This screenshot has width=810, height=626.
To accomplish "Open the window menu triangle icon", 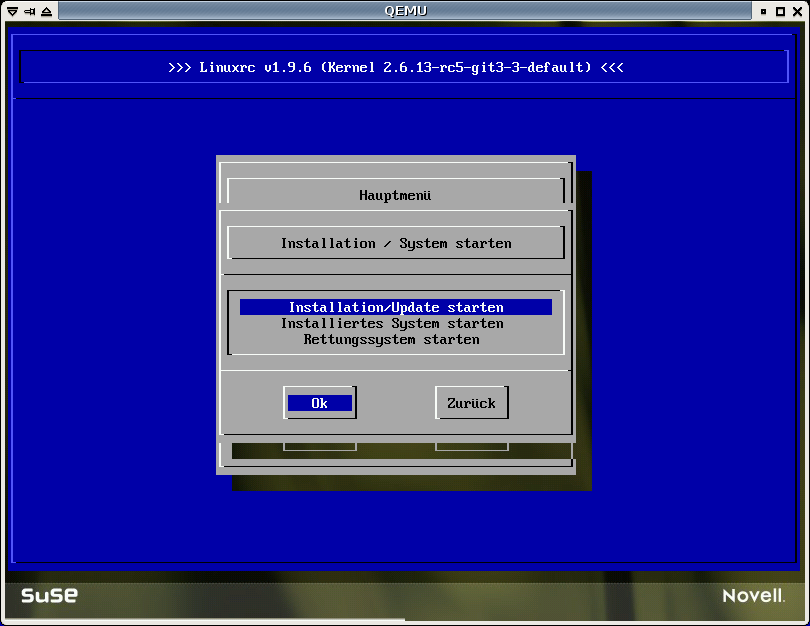I will coord(9,10).
